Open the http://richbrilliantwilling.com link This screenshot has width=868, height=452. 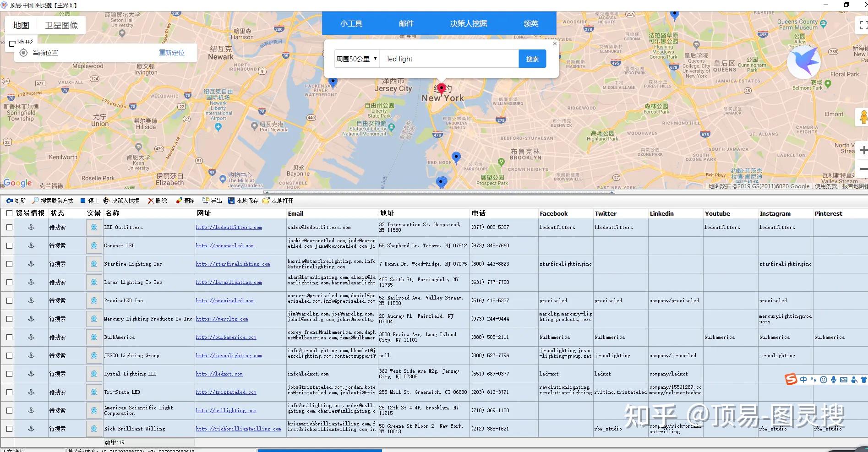239,429
